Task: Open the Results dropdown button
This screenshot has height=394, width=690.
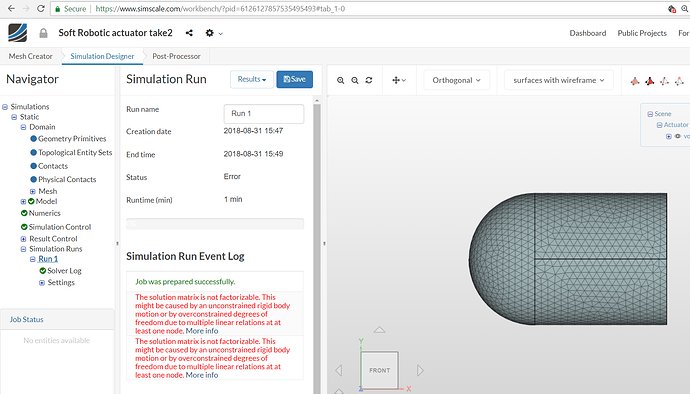Action: pyautogui.click(x=252, y=79)
